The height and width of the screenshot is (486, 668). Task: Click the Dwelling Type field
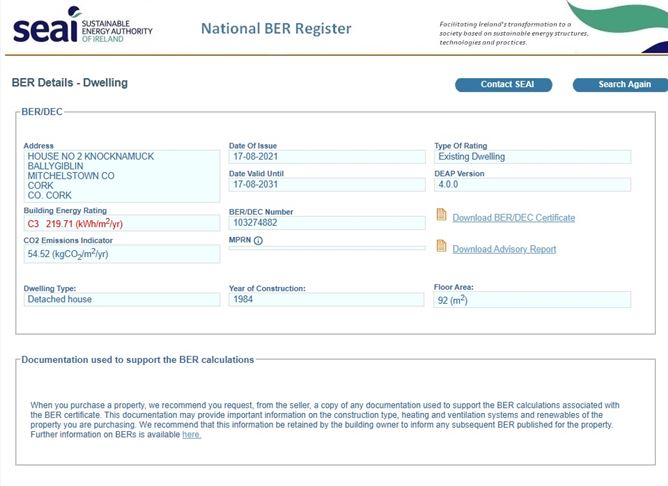(x=121, y=300)
